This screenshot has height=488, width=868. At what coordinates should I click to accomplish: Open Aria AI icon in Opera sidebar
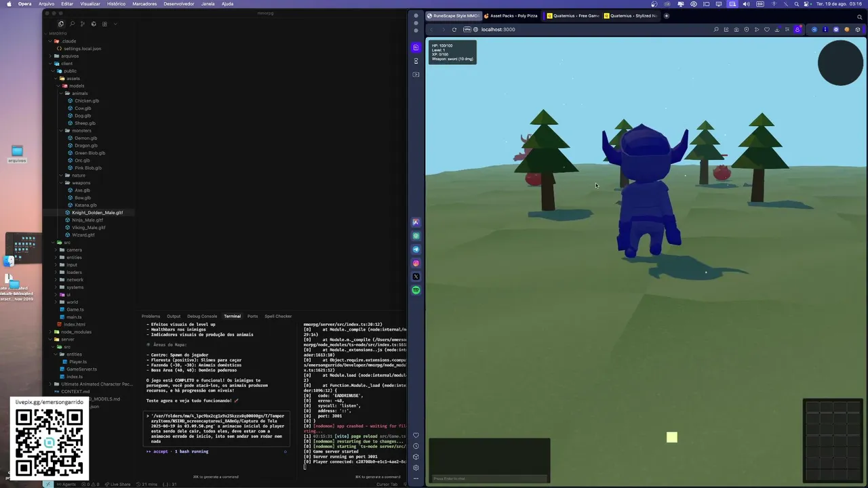click(x=416, y=222)
